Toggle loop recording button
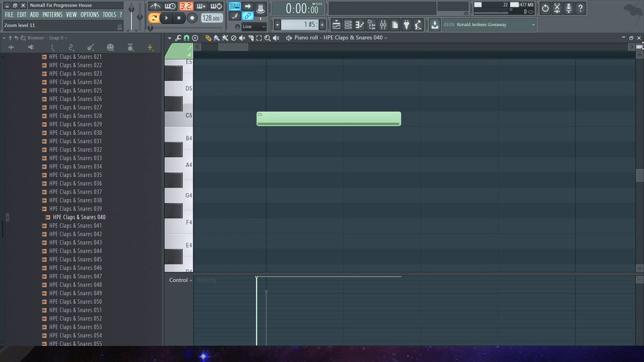The width and height of the screenshot is (644, 362). [x=216, y=6]
